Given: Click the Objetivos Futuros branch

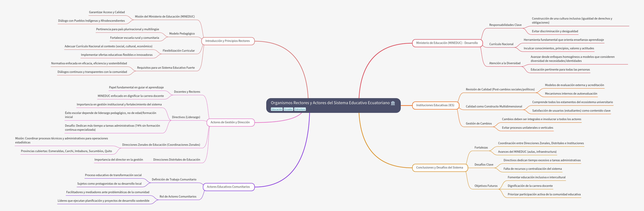Looking at the screenshot, I should 486,186.
